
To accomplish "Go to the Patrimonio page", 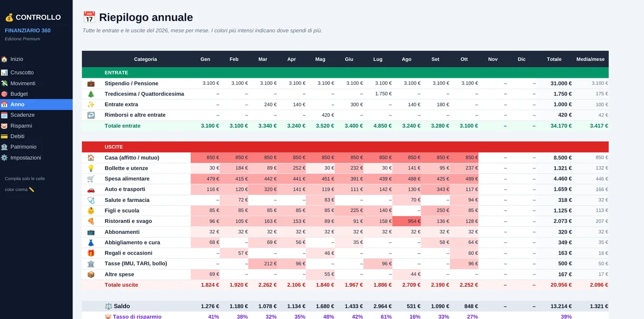I will pos(36,147).
